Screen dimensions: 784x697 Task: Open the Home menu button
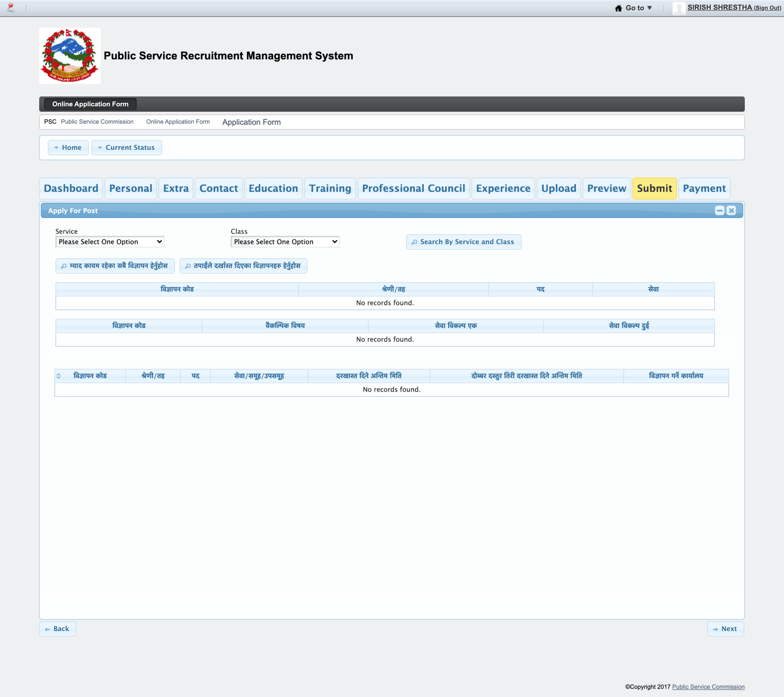[x=68, y=147]
